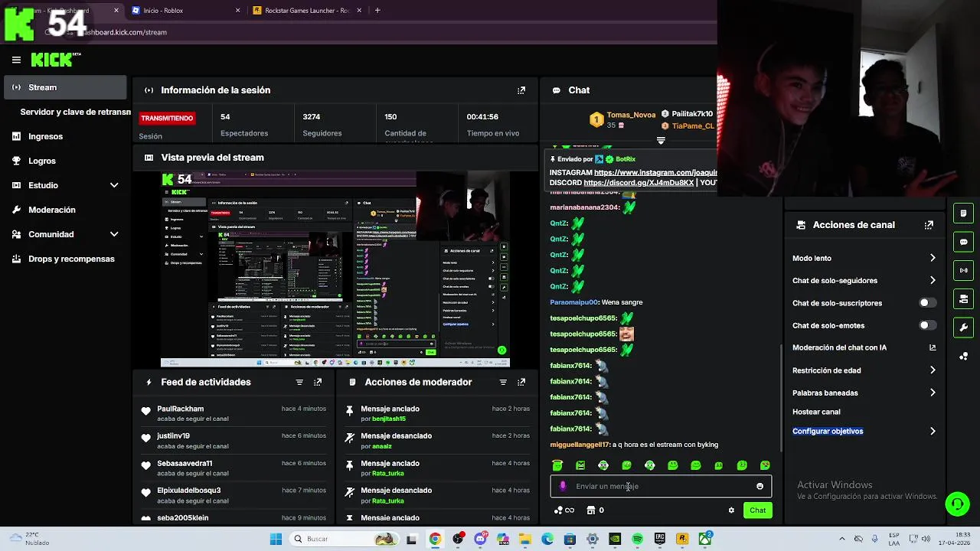Click the Windows Start button
The image size is (980, 551).
(x=276, y=539)
